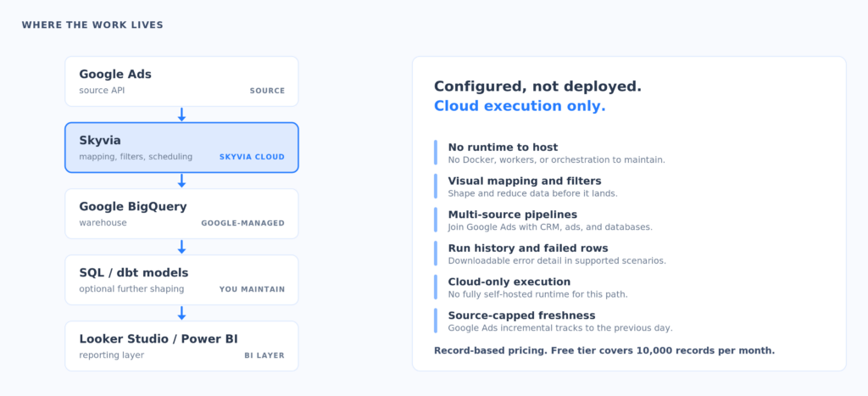868x396 pixels.
Task: Click the 'BI LAYER' tag
Action: coord(264,355)
